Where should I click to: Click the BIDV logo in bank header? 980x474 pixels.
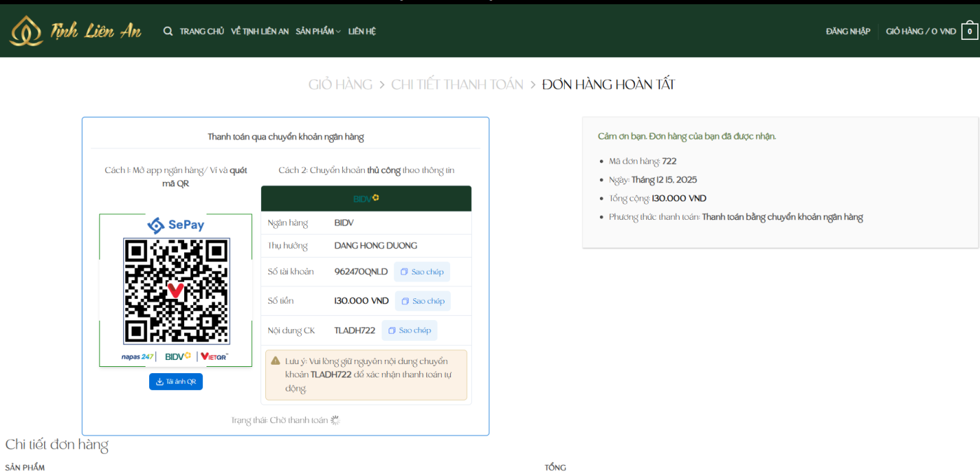coord(366,199)
